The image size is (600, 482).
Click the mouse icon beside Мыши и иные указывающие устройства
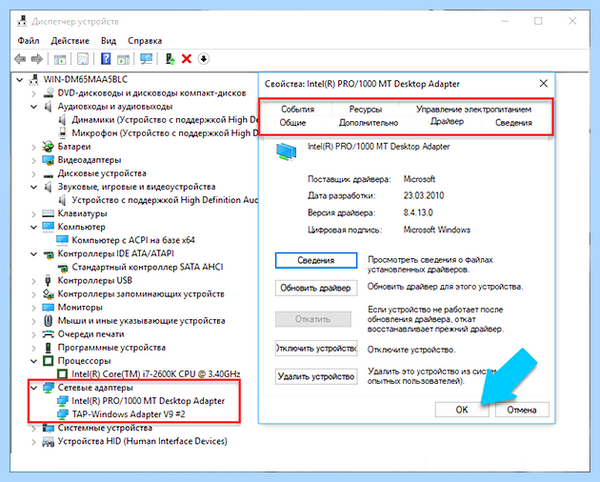[x=48, y=321]
